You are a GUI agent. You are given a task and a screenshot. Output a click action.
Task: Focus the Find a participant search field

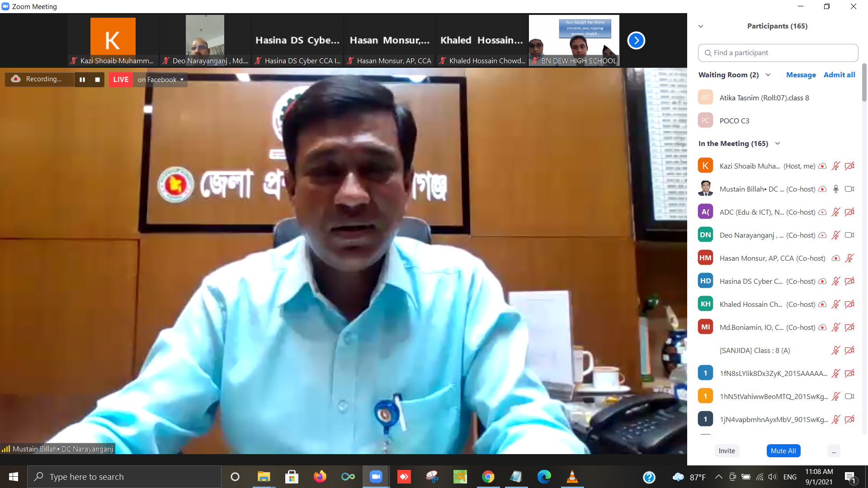tap(778, 53)
